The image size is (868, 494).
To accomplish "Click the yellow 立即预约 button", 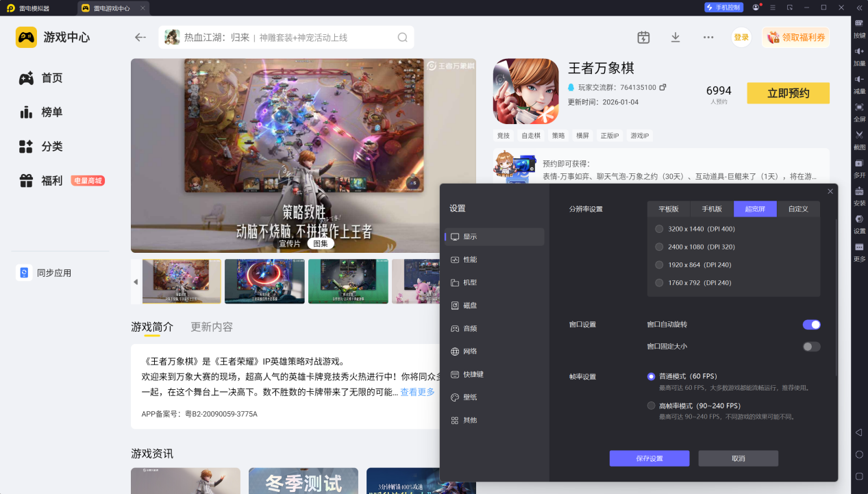I will 788,93.
